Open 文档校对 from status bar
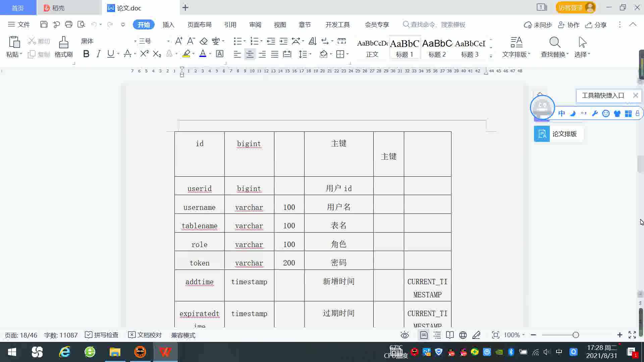The image size is (644, 362). (145, 335)
